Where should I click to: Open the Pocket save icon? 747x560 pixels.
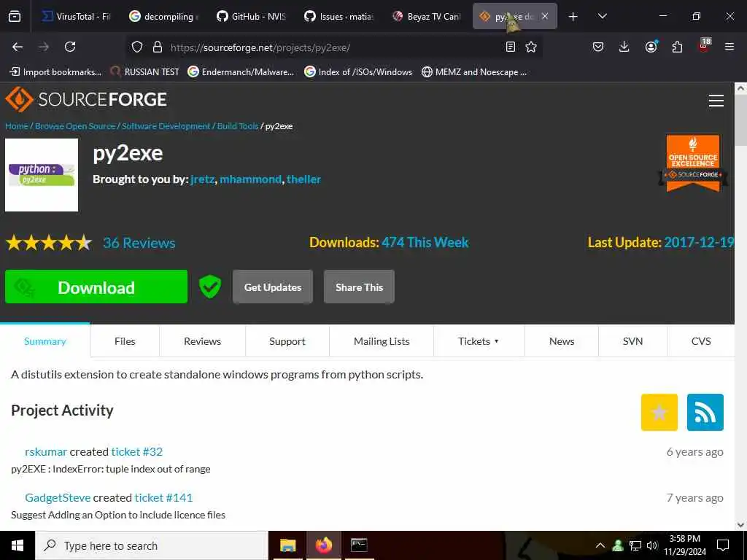tap(598, 47)
